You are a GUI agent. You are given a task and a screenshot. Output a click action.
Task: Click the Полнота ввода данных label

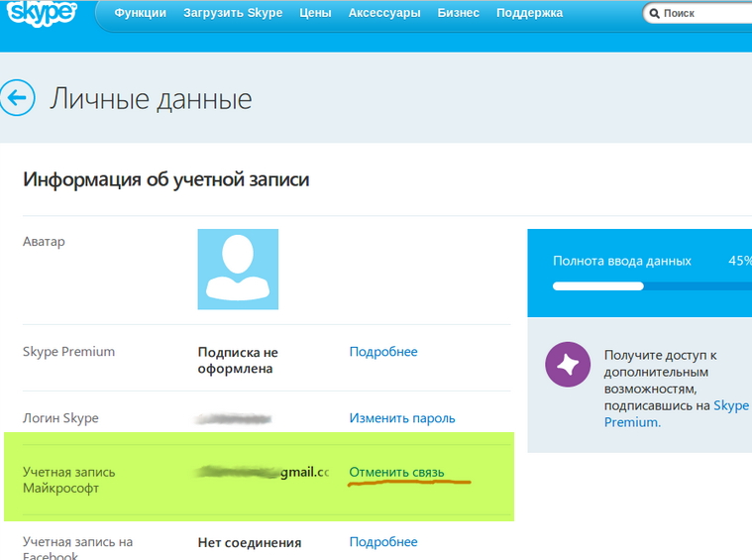click(621, 261)
